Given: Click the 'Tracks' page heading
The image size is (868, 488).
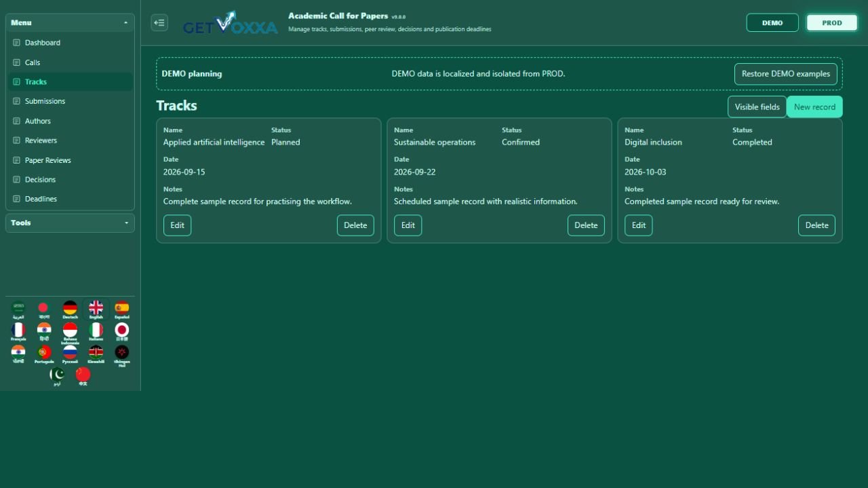Looking at the screenshot, I should pyautogui.click(x=176, y=106).
